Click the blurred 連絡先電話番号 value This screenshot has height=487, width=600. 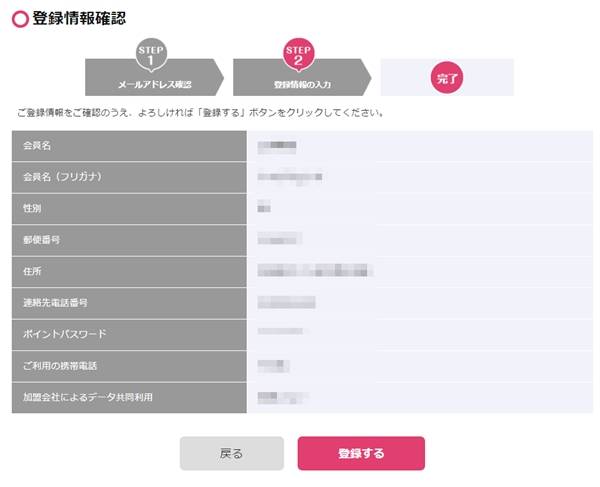pyautogui.click(x=286, y=302)
